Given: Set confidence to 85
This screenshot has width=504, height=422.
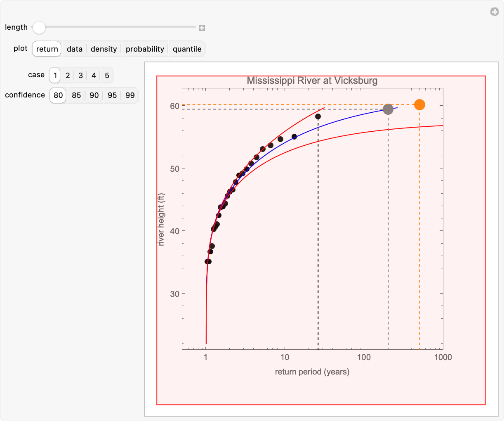Looking at the screenshot, I should tap(76, 95).
